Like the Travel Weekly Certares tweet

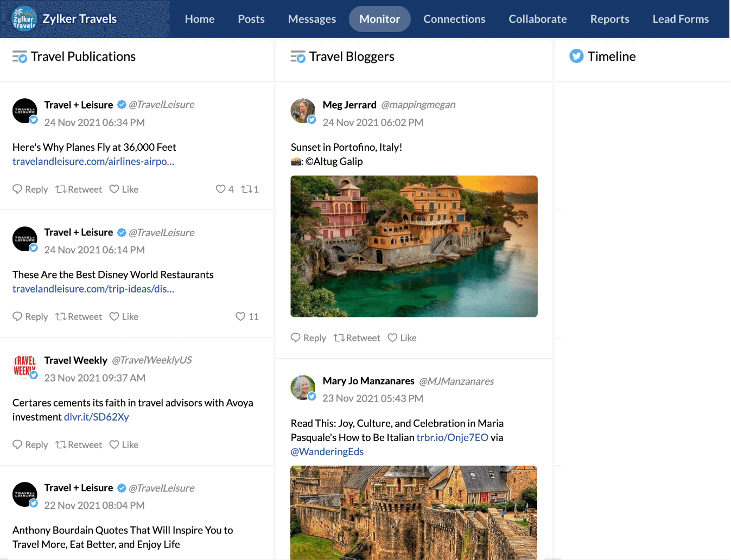124,444
